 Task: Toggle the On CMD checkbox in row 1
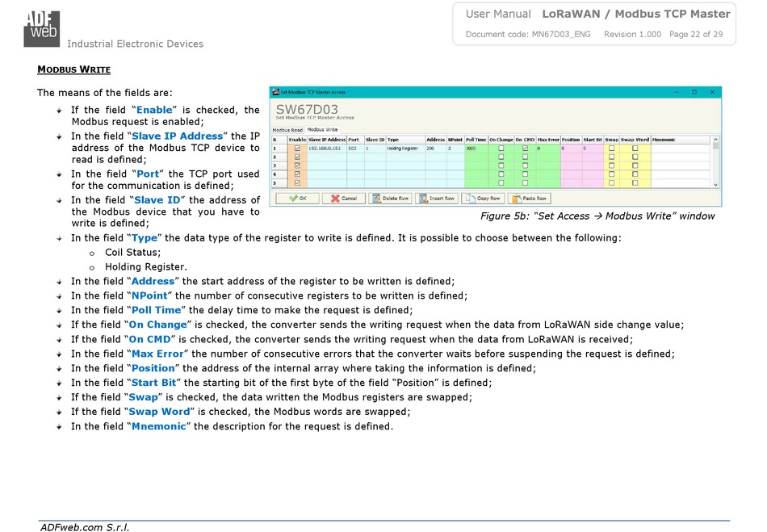click(525, 149)
